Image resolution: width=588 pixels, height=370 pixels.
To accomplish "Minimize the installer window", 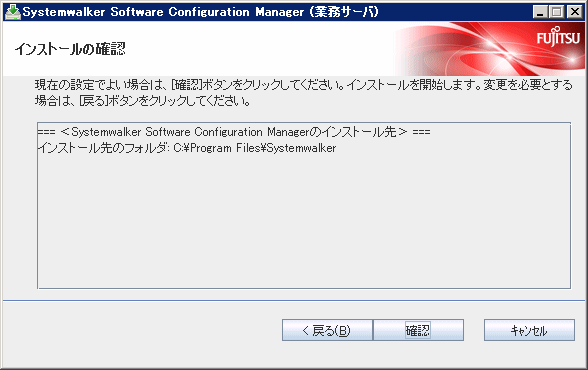I will pos(540,12).
